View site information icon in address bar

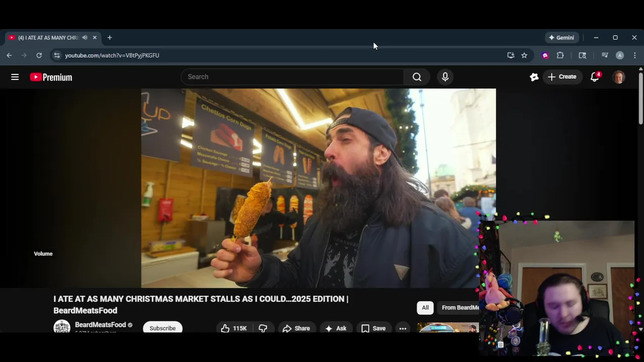(x=57, y=55)
